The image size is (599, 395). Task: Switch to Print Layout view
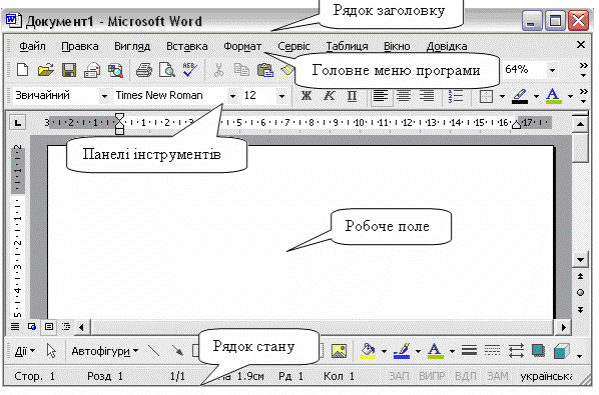(x=49, y=327)
